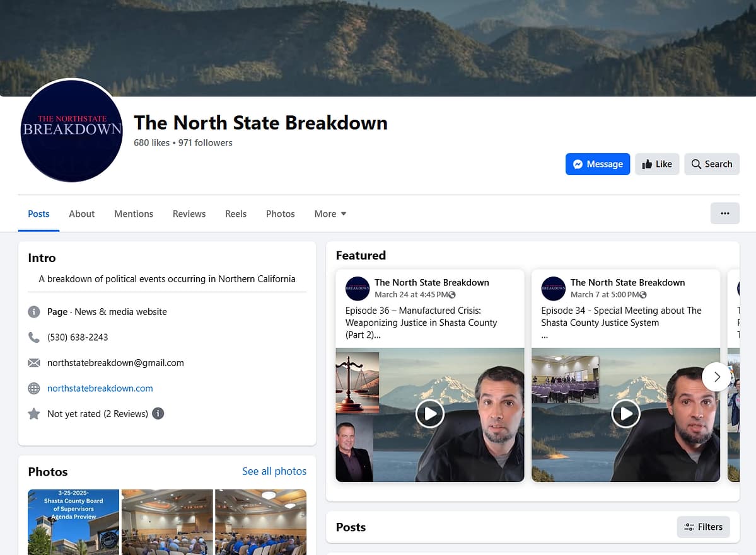Screen dimensions: 756x555
Task: Open the page Search button
Action: [712, 164]
